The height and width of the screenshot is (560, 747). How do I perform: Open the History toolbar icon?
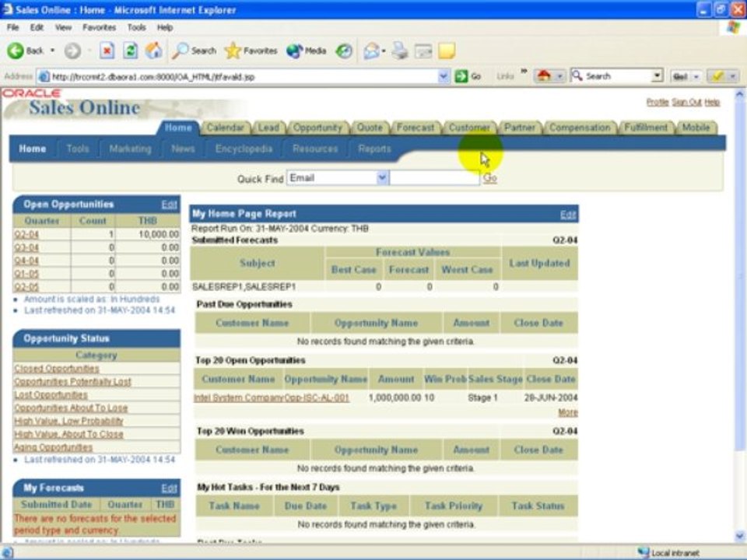[x=344, y=51]
